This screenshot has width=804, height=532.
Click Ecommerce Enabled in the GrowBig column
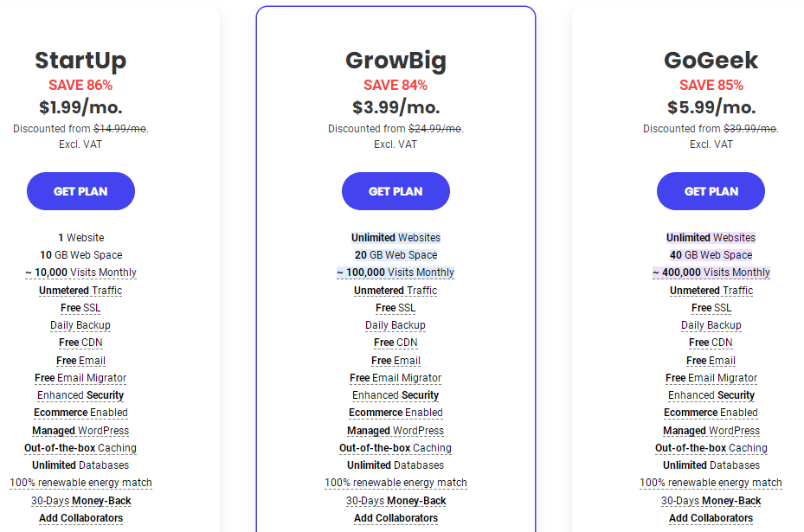pos(396,413)
